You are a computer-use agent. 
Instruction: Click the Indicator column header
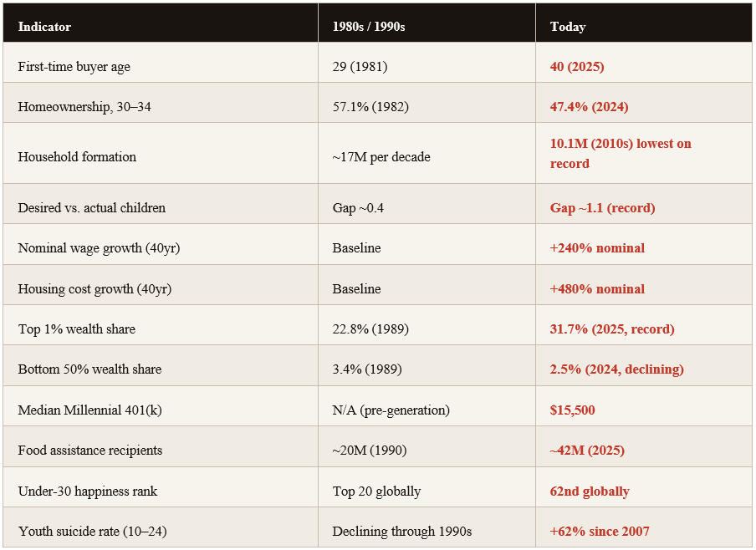coord(44,27)
